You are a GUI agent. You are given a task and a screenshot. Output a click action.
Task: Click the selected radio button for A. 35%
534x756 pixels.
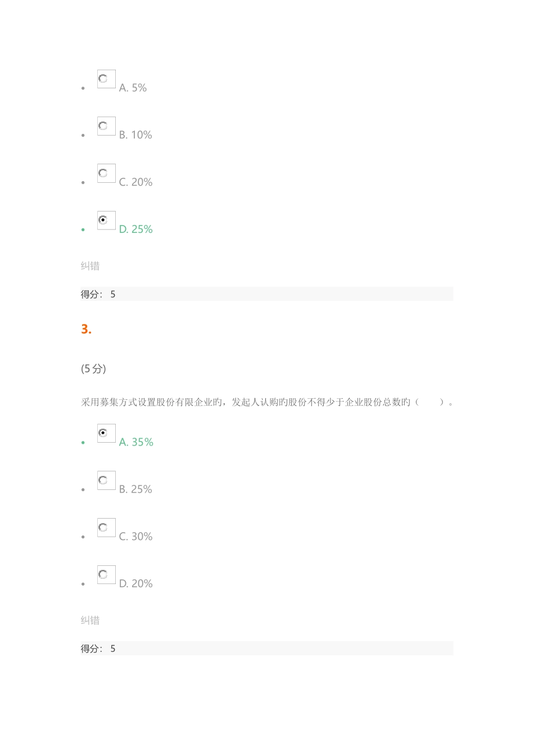[x=103, y=433]
